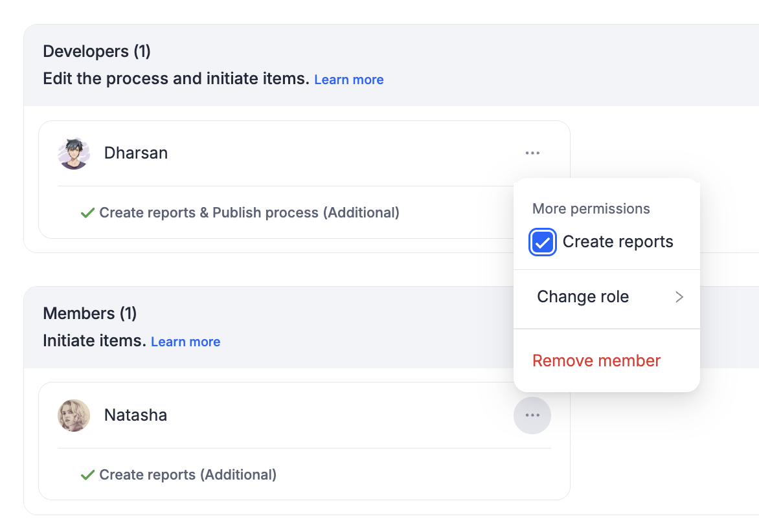Click the Create reports label in popup
This screenshot has width=759, height=532.
pyautogui.click(x=618, y=242)
